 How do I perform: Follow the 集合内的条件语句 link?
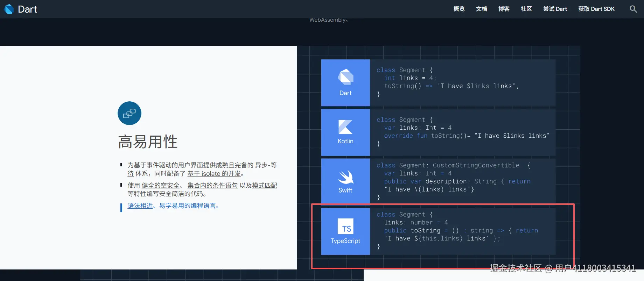pyautogui.click(x=212, y=186)
